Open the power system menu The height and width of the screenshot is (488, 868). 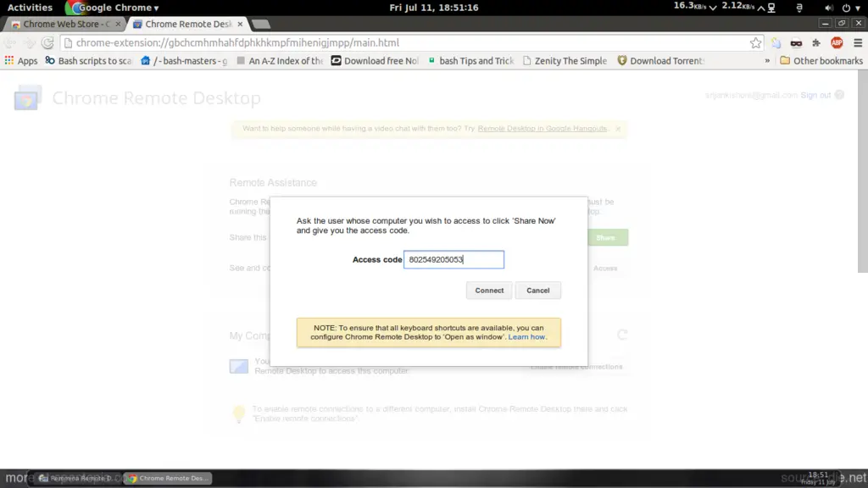click(851, 8)
